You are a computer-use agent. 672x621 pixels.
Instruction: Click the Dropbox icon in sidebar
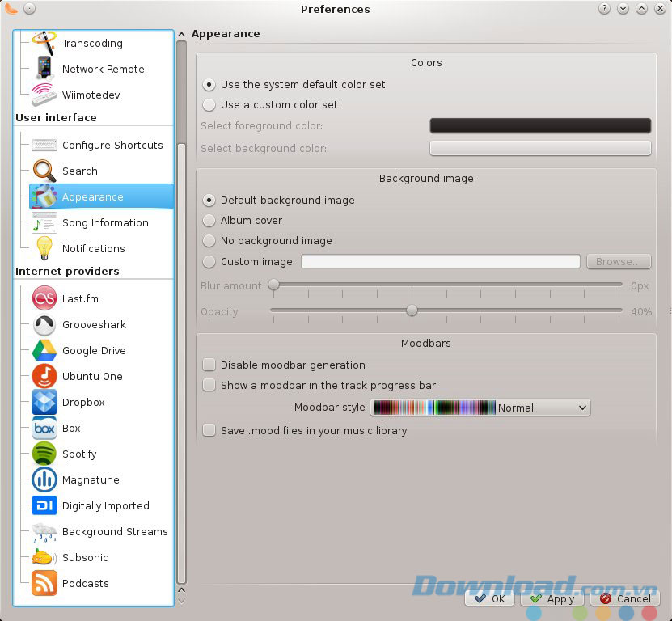click(x=44, y=402)
